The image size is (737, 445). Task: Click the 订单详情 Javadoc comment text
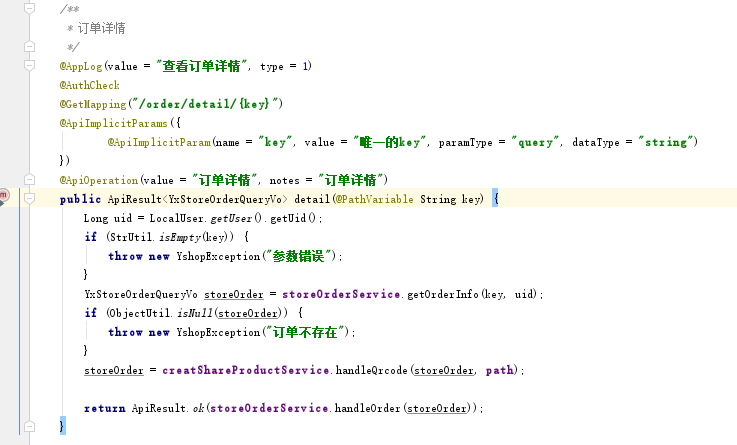tap(102, 28)
